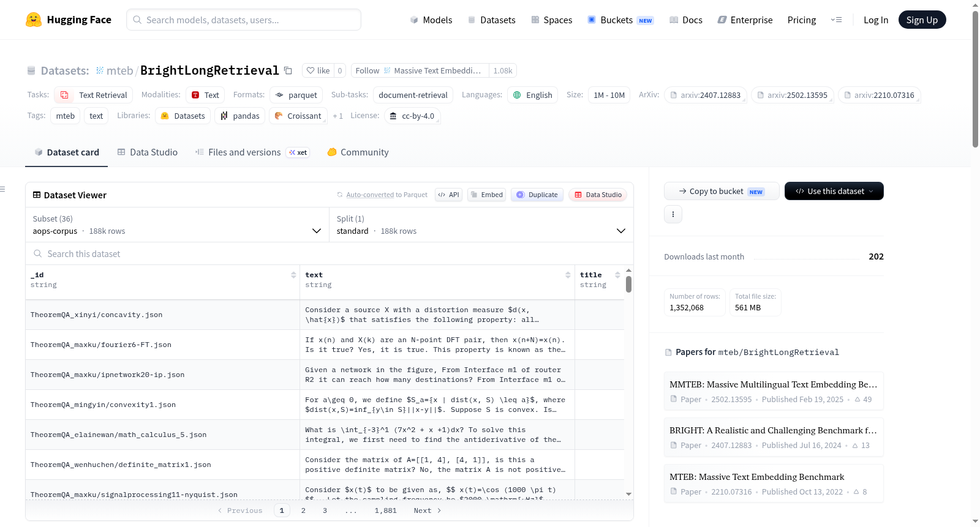
Task: Open arxiv:2407.12883 tag
Action: (x=706, y=95)
